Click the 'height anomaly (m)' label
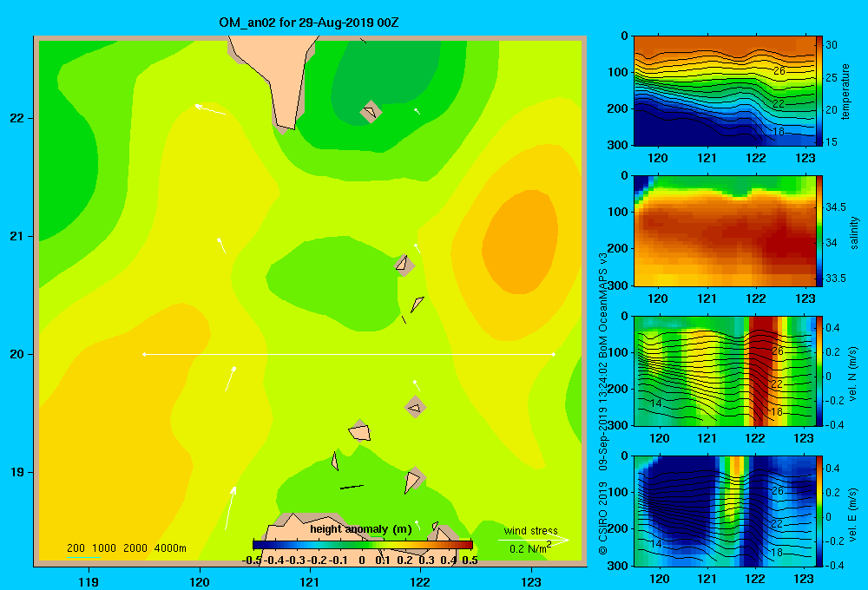 tap(361, 529)
